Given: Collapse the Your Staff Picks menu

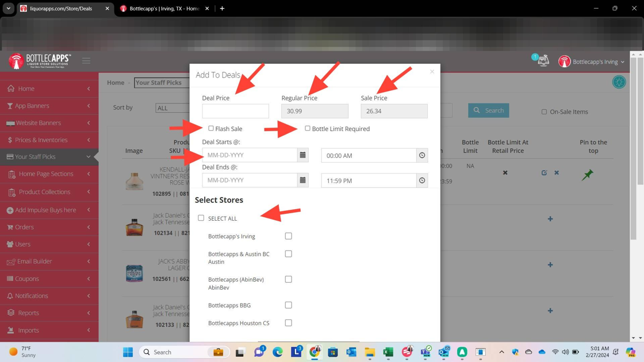Looking at the screenshot, I should coord(49,157).
